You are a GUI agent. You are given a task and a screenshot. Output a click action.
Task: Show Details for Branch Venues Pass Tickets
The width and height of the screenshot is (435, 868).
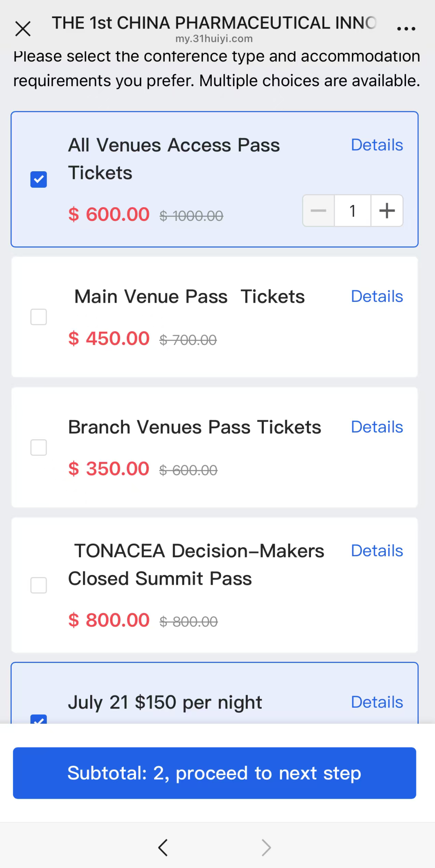pyautogui.click(x=377, y=427)
